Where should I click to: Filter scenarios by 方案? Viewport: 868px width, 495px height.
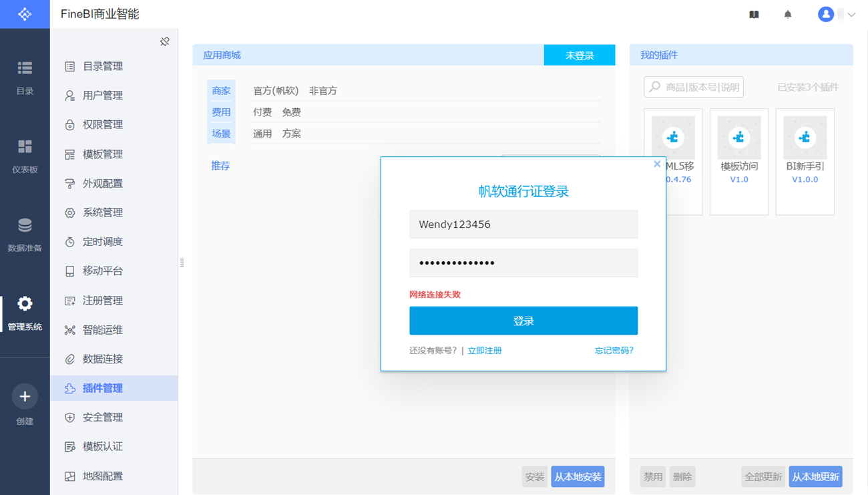pyautogui.click(x=291, y=134)
